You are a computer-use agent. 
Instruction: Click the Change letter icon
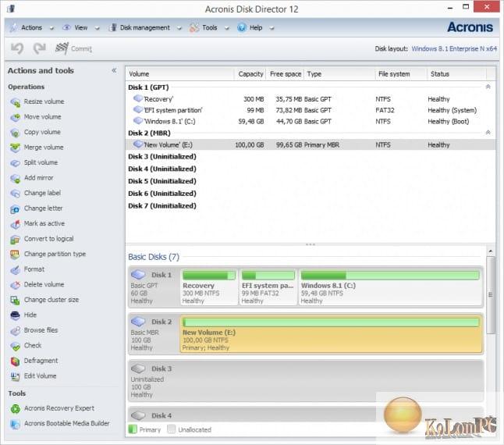[x=15, y=208]
